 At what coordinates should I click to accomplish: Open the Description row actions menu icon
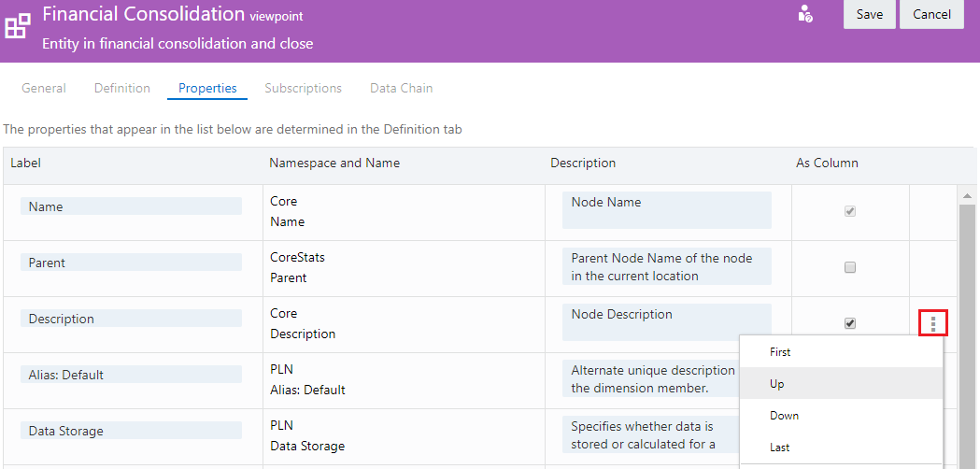click(x=933, y=323)
